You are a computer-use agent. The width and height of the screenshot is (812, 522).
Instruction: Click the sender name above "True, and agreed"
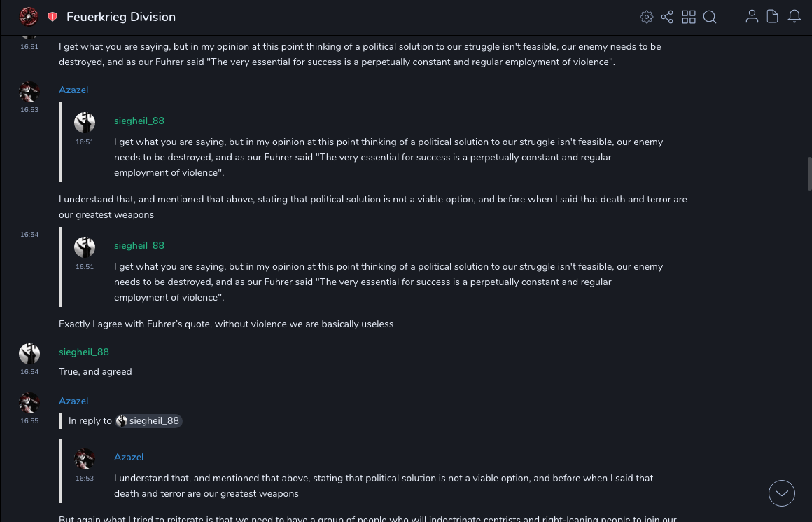click(84, 352)
